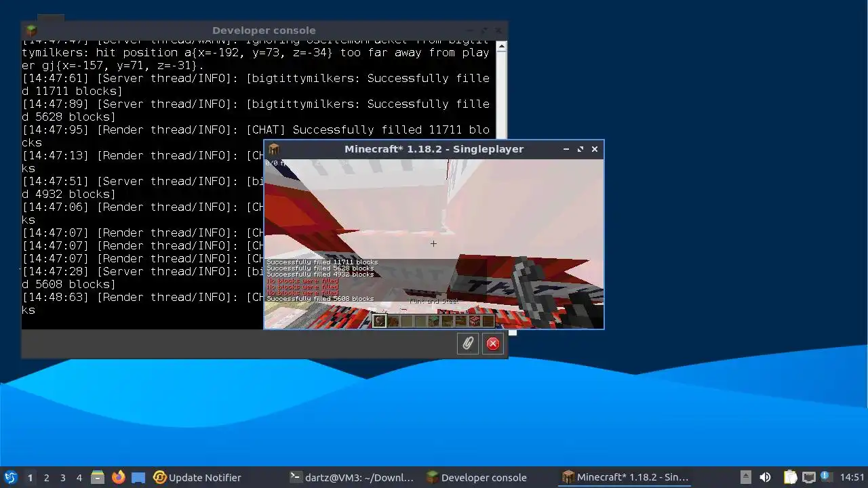Click chat line 'Successfully filled 5608 blocks'
Image resolution: width=868 pixels, height=488 pixels.
pos(320,299)
